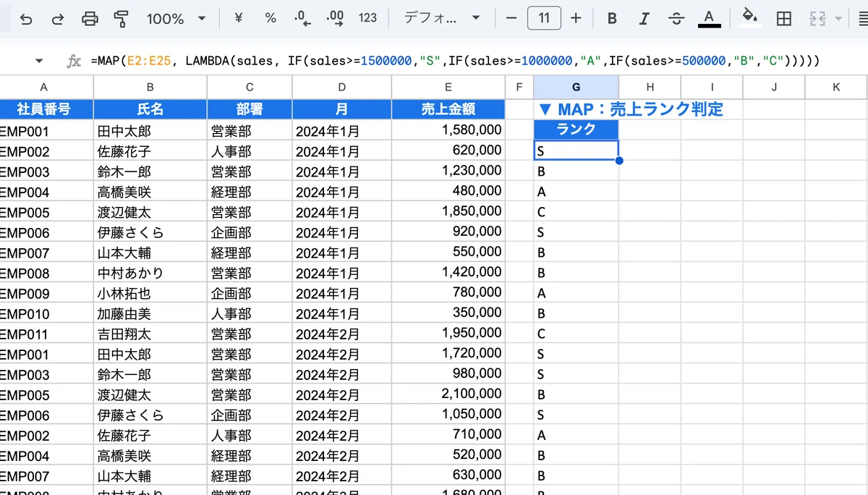Open the merge type dropdown arrow
The width and height of the screenshot is (868, 495).
pyautogui.click(x=838, y=19)
